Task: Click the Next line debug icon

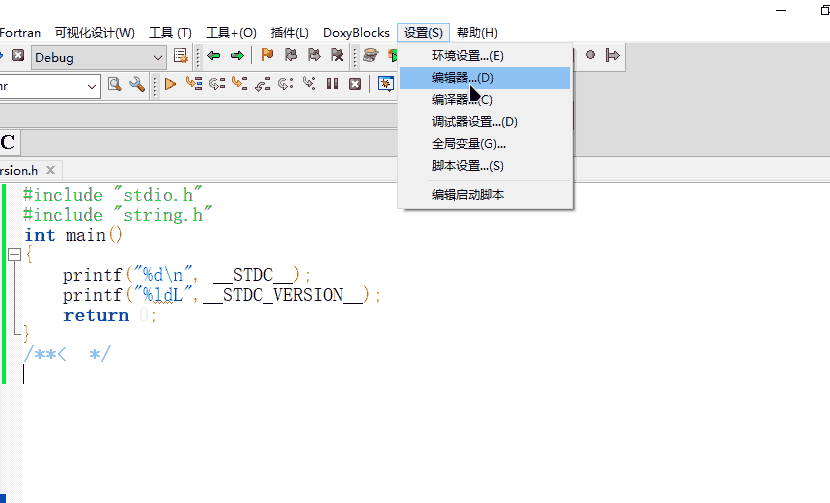Action: tap(216, 84)
